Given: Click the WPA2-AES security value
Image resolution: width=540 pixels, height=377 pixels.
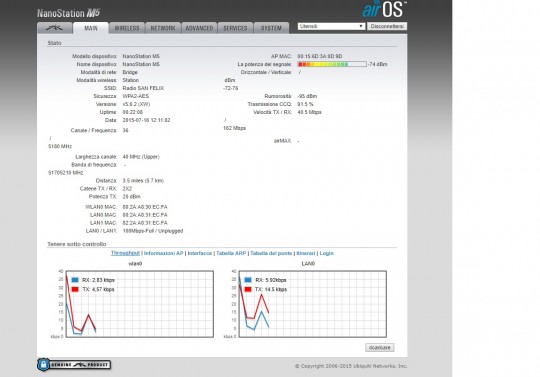Looking at the screenshot, I should point(136,96).
